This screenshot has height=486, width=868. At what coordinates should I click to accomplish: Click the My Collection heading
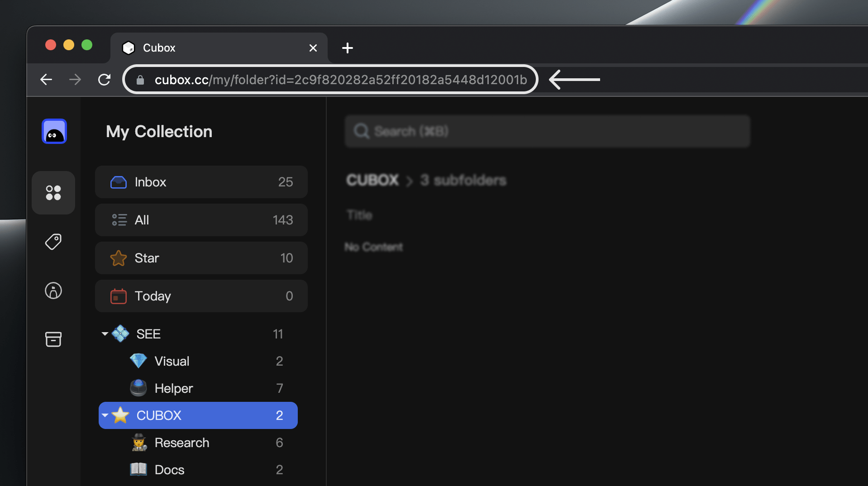pos(159,132)
